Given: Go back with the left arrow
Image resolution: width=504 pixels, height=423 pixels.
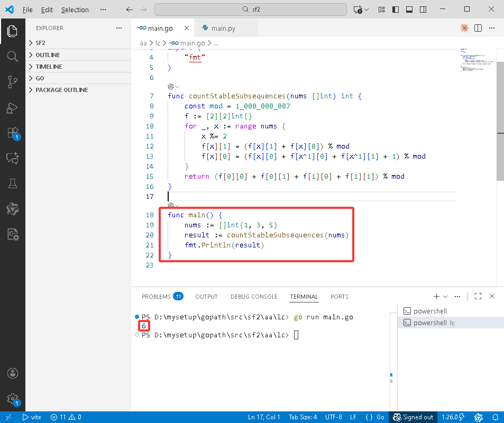Looking at the screenshot, I should point(129,10).
